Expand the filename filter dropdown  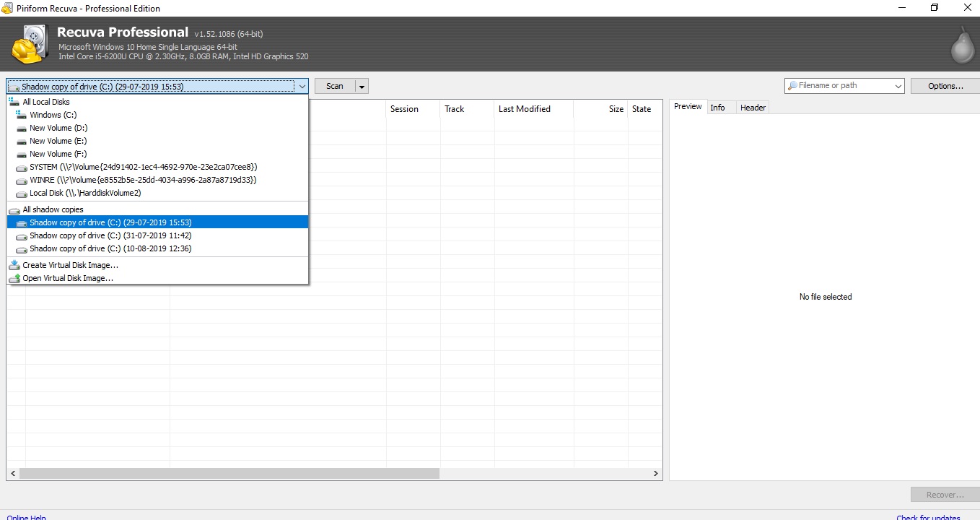898,86
